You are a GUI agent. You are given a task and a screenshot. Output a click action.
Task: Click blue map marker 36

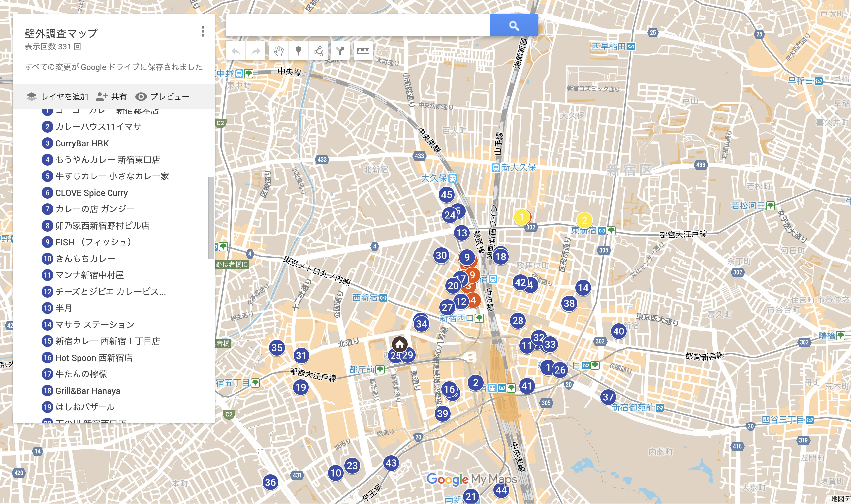pyautogui.click(x=270, y=482)
